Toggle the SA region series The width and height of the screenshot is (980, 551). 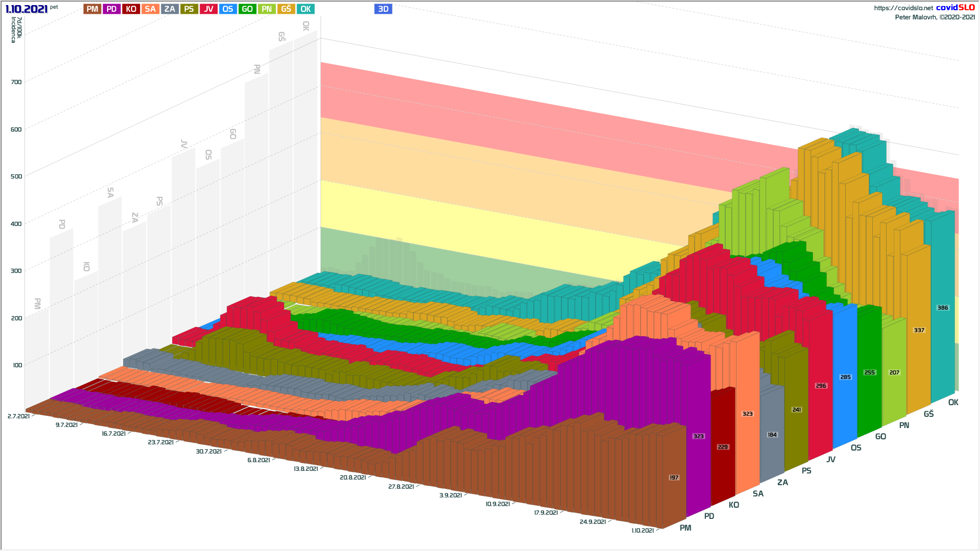pos(150,9)
